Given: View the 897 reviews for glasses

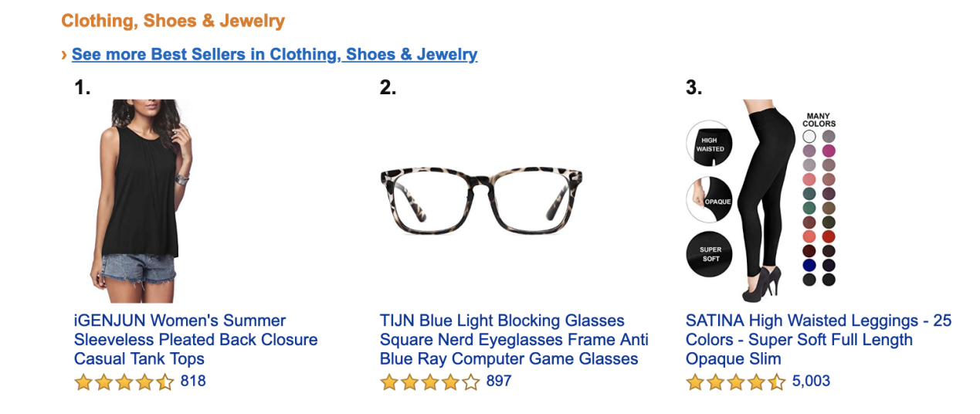Looking at the screenshot, I should (x=499, y=381).
